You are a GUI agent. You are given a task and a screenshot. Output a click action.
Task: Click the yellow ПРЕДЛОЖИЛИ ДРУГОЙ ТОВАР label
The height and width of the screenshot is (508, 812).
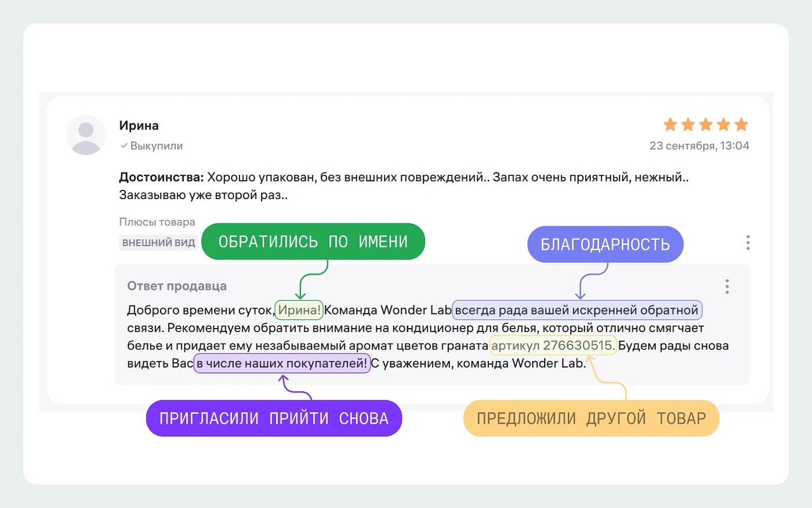point(591,418)
